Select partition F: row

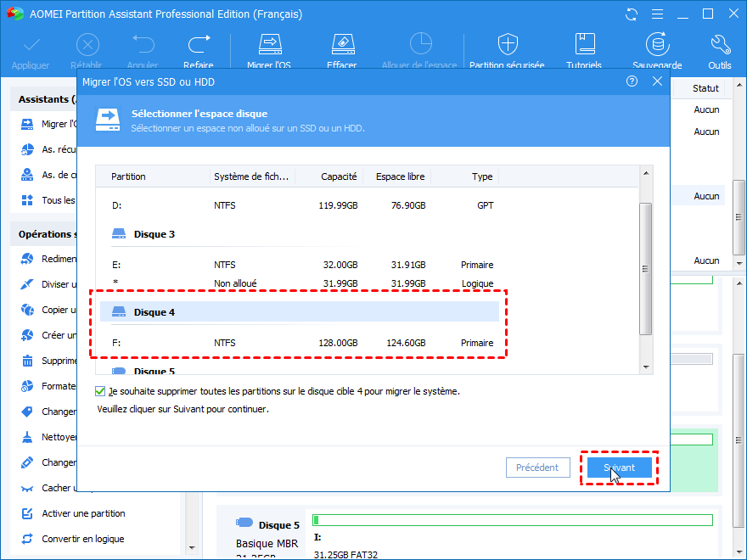coord(299,343)
